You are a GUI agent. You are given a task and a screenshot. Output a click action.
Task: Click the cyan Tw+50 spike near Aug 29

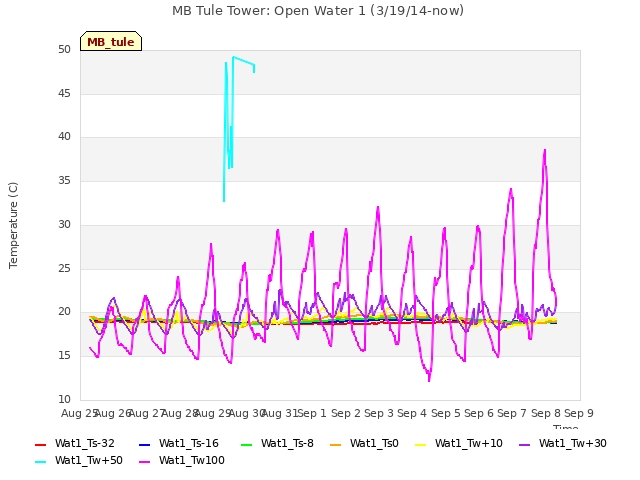pyautogui.click(x=226, y=63)
